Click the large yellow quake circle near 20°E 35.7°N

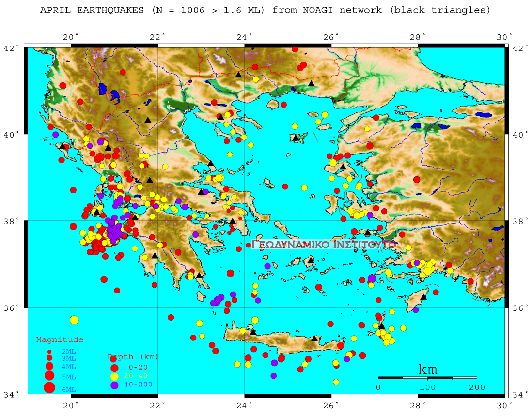tap(74, 320)
